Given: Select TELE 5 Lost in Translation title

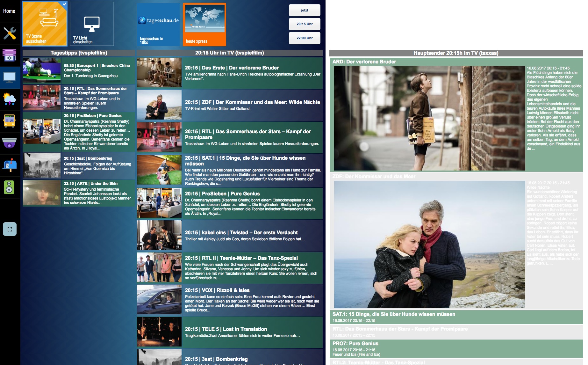Looking at the screenshot, I should coord(226,329).
